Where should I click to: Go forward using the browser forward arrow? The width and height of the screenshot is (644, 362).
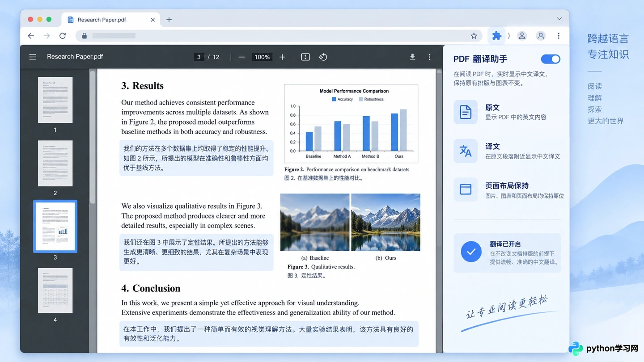[47, 36]
